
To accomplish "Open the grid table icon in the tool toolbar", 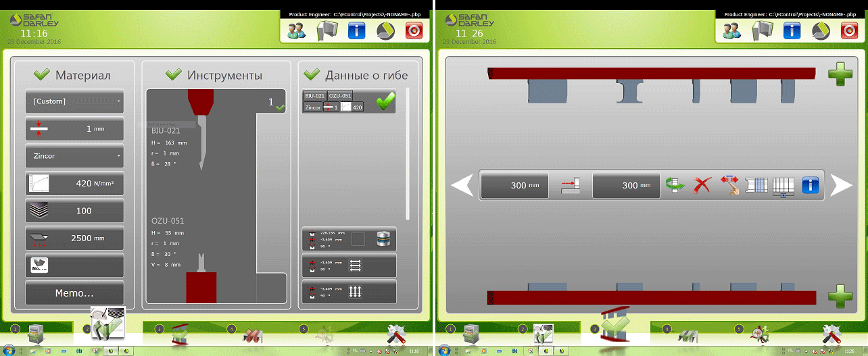I will point(783,185).
